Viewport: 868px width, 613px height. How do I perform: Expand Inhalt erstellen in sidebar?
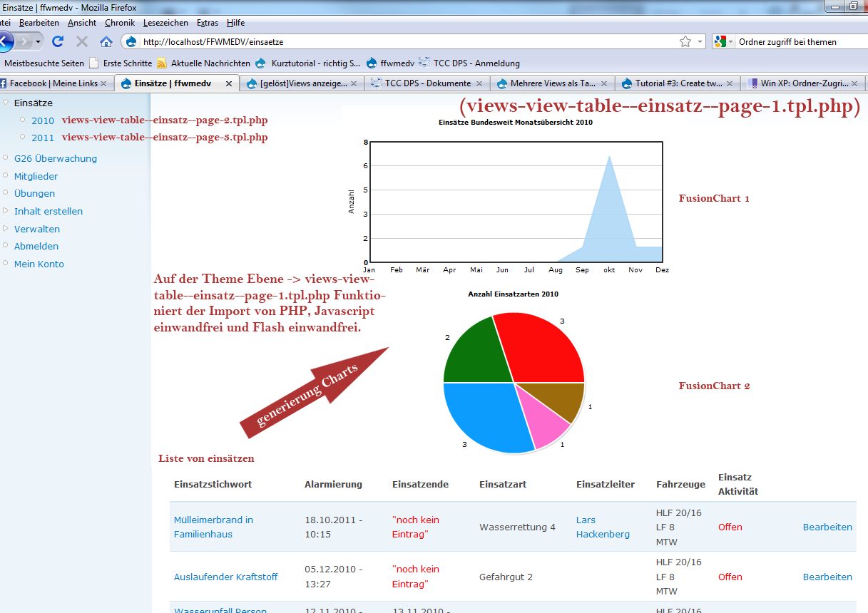click(6, 211)
